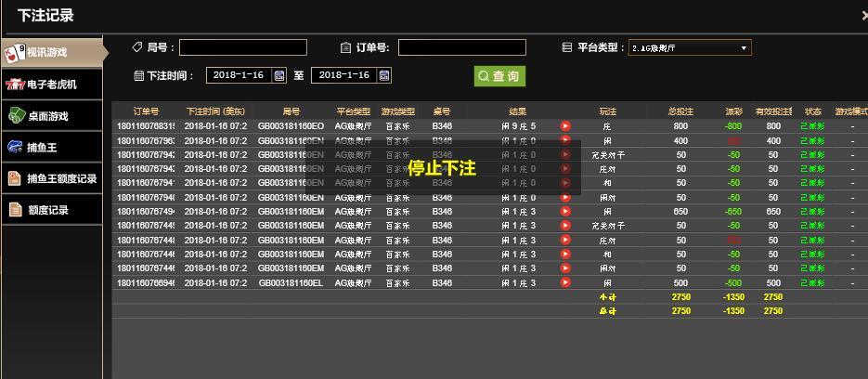Click the 下注时间 (美东) column header

215,111
